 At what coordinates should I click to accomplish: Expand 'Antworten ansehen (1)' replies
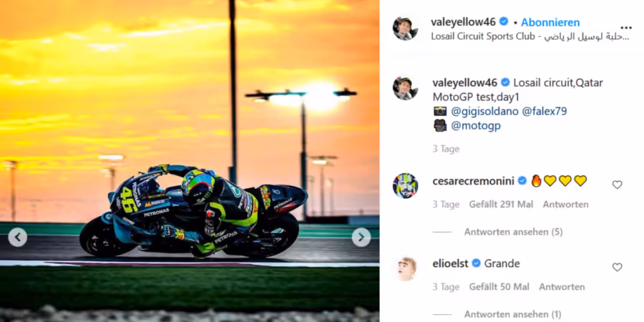coord(512,315)
